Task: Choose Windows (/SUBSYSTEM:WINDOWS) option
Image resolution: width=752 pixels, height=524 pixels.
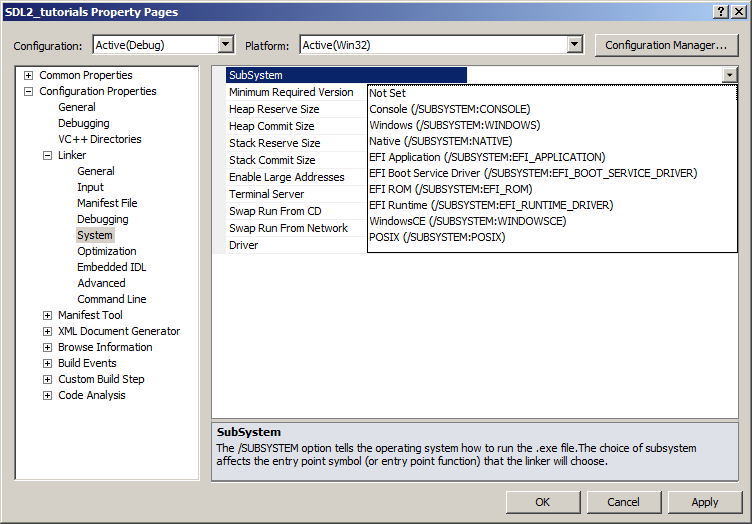Action: pyautogui.click(x=552, y=125)
